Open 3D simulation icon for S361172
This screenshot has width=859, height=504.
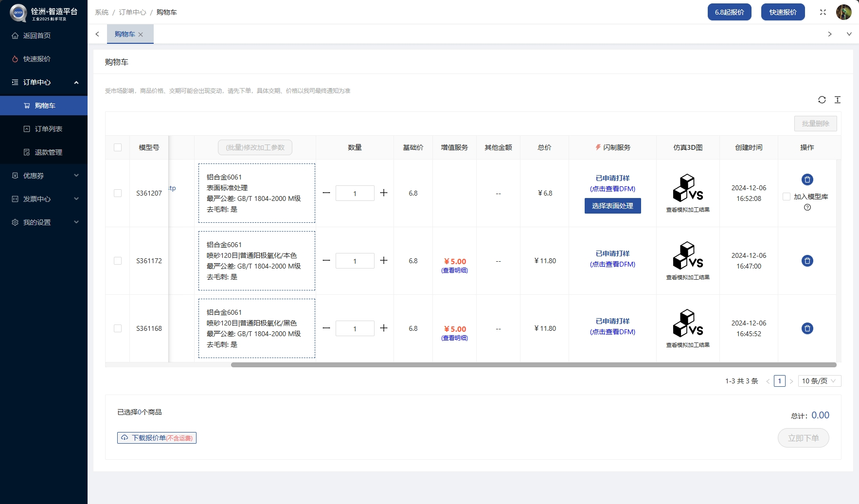(x=687, y=256)
